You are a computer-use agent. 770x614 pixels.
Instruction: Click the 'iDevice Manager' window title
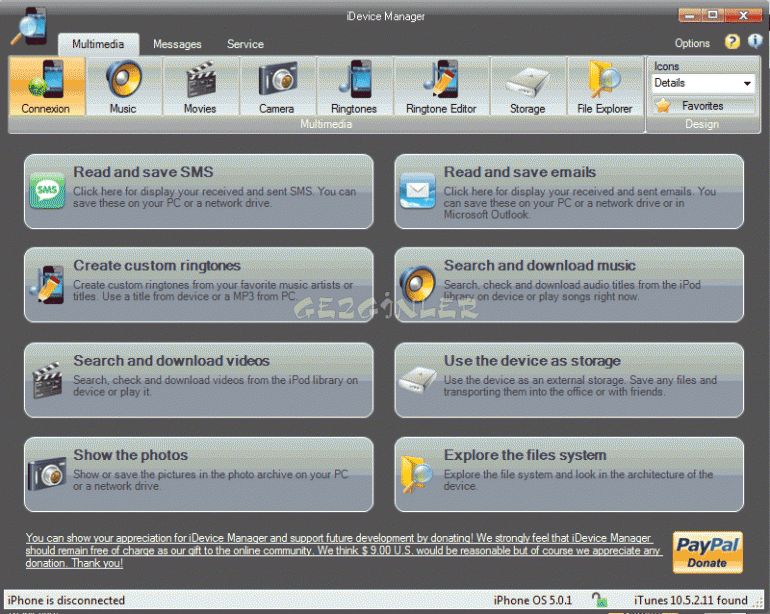(385, 16)
